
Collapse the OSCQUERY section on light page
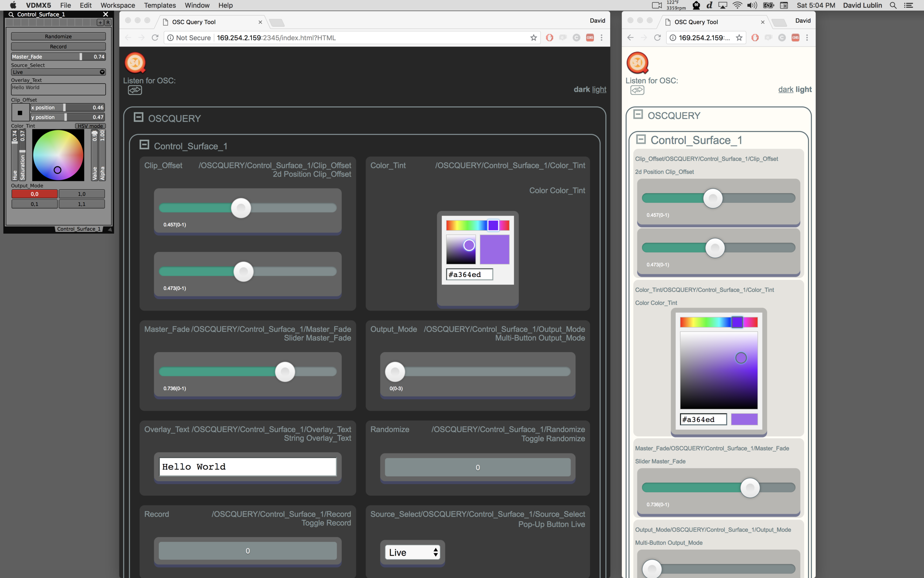pyautogui.click(x=638, y=114)
